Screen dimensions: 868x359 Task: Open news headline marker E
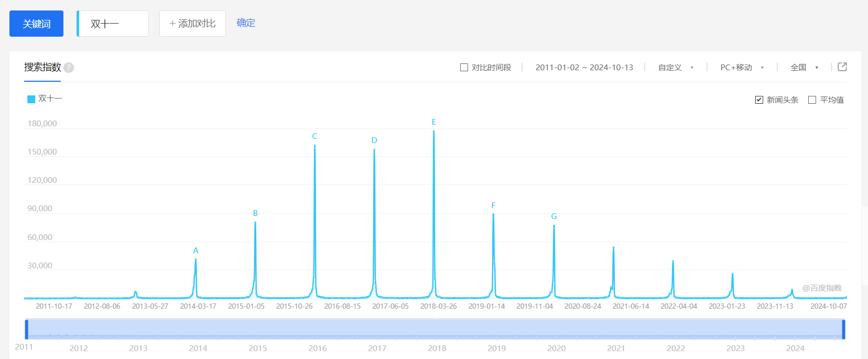(x=433, y=122)
